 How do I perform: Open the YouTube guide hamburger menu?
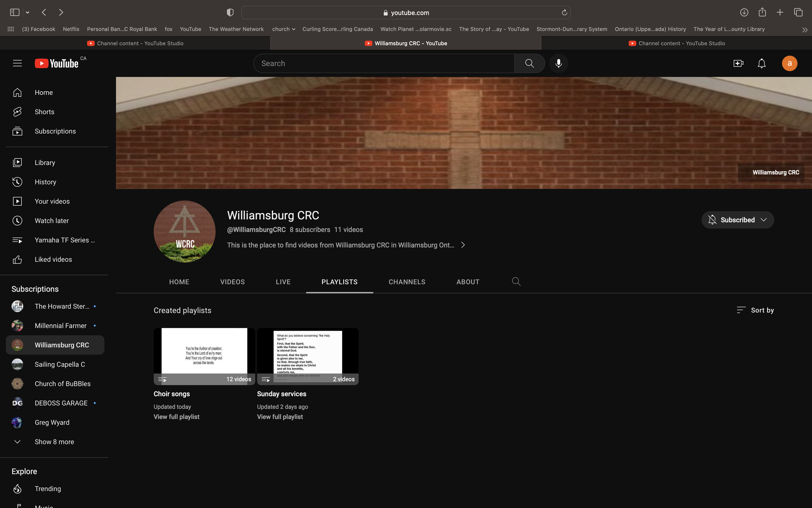click(x=17, y=63)
